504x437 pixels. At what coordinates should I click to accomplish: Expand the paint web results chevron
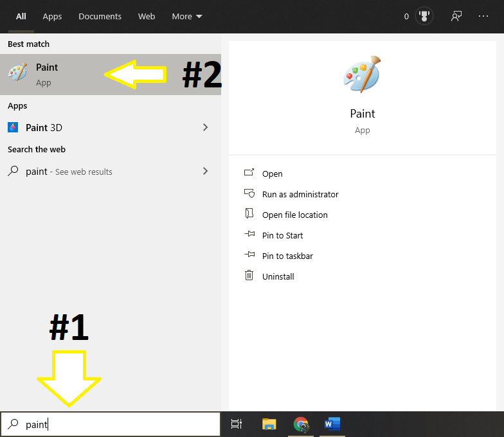click(206, 171)
